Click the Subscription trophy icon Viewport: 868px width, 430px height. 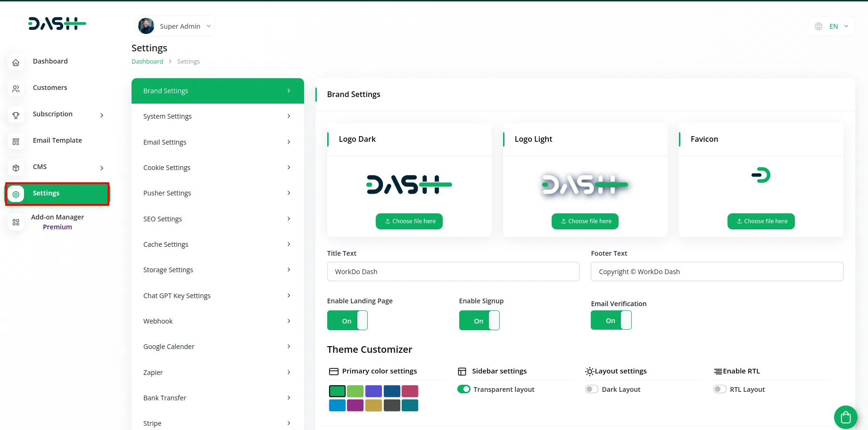(x=16, y=115)
